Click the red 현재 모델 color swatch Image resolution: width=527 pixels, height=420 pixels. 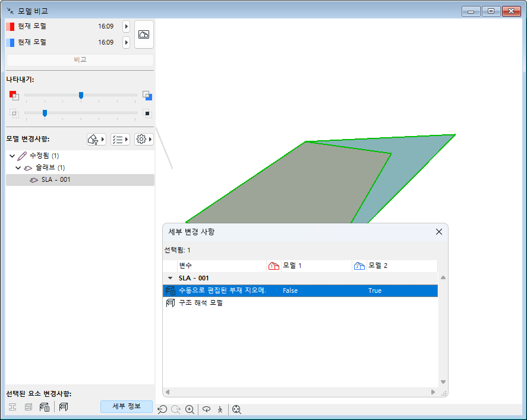10,27
